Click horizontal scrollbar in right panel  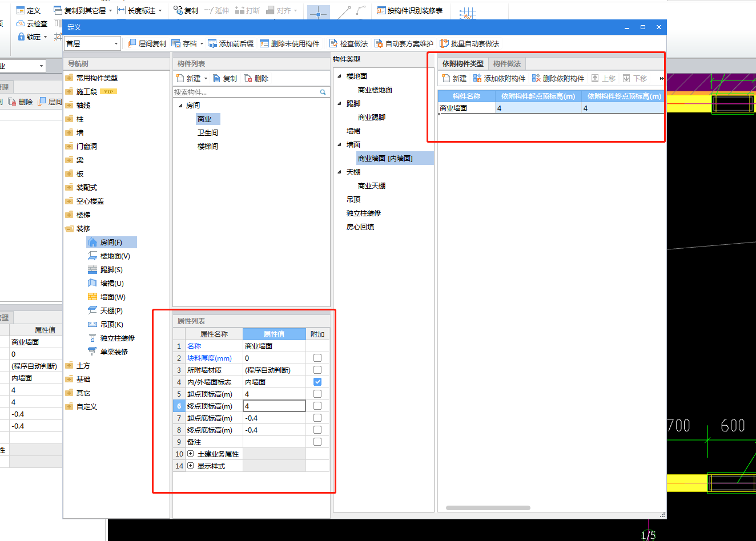click(488, 508)
